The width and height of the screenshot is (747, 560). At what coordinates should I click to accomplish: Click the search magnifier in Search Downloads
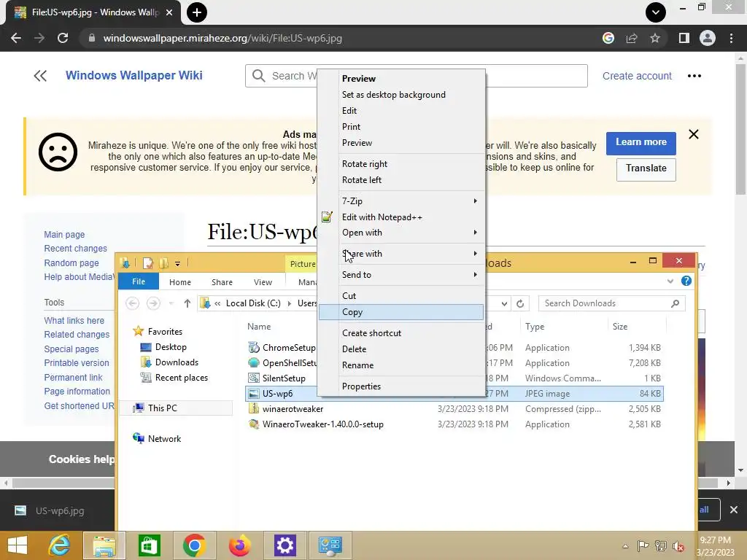675,303
